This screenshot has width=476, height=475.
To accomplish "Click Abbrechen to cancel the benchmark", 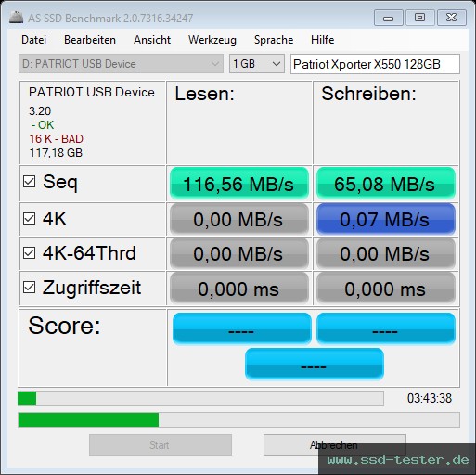I will click(x=334, y=444).
